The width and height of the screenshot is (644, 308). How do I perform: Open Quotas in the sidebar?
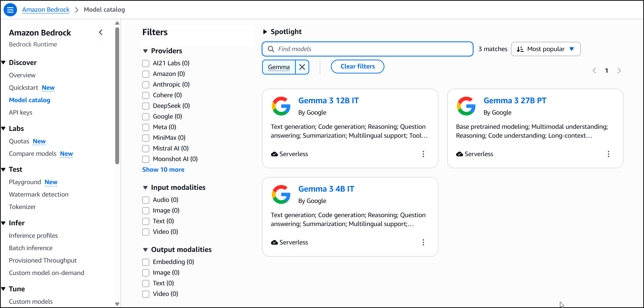[19, 141]
